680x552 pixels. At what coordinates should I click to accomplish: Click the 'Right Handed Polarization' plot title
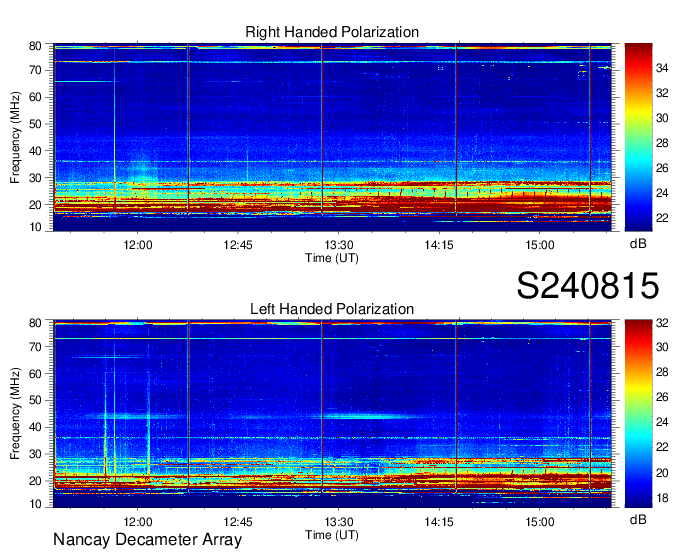click(332, 32)
